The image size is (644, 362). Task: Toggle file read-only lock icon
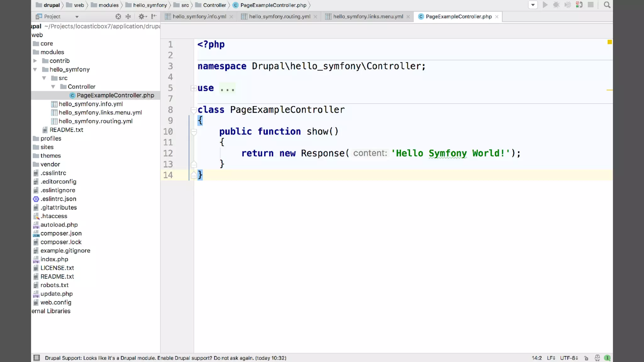point(586,358)
